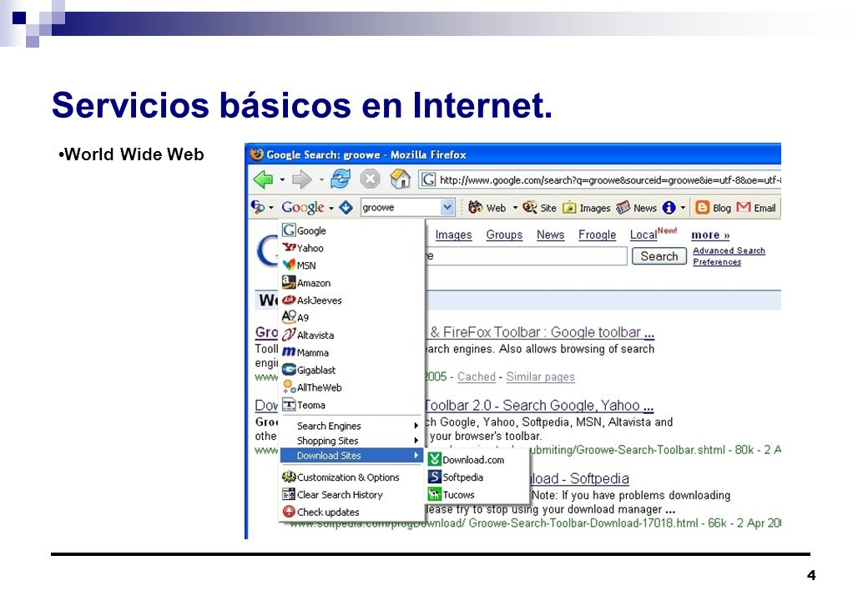Select Softpedia from the submenu
Screen dimensions: 868x601
[476, 477]
